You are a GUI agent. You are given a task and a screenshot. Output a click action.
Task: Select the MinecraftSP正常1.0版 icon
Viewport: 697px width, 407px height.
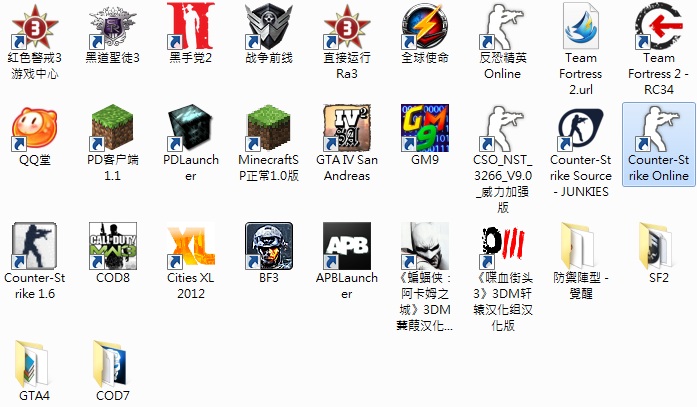(269, 128)
